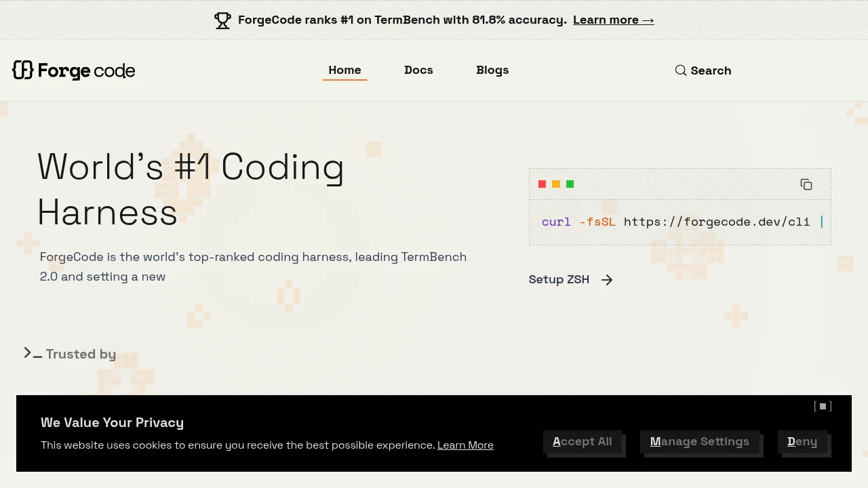Open the Setup ZSH link
This screenshot has height=488, width=868.
(571, 279)
